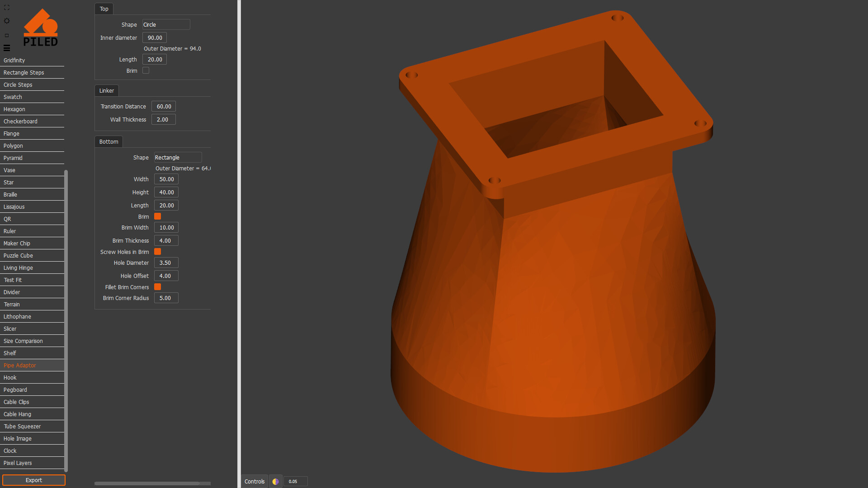Click the horizontal slider below the parameters panel

point(152,483)
